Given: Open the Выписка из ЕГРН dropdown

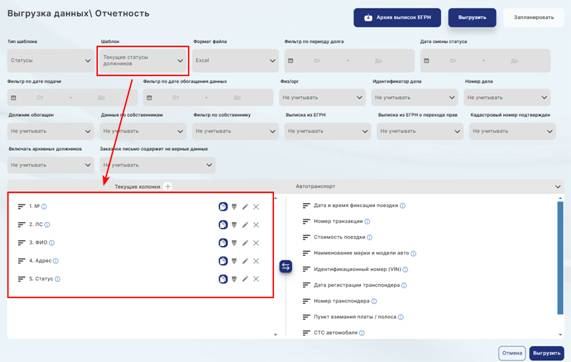Looking at the screenshot, I should pyautogui.click(x=327, y=131).
